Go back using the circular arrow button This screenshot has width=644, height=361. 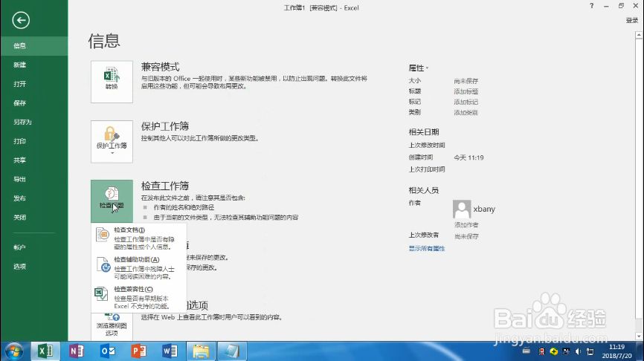pos(21,20)
